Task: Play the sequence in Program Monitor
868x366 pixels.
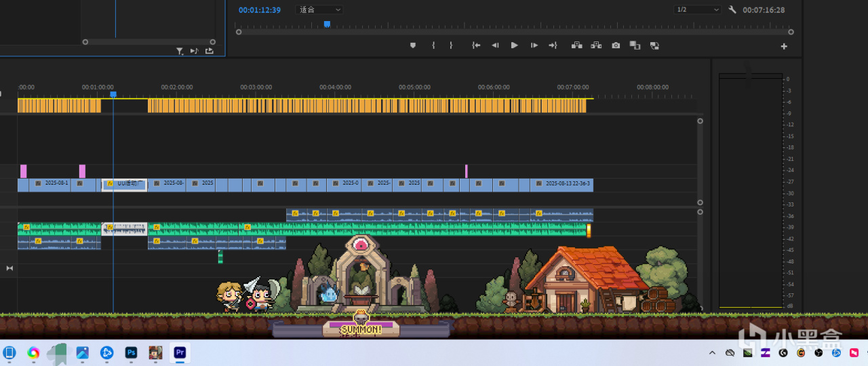Action: (515, 45)
